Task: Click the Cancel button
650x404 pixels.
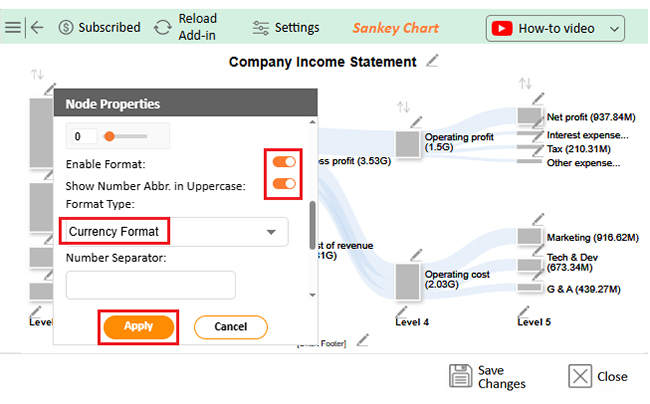Action: tap(231, 327)
